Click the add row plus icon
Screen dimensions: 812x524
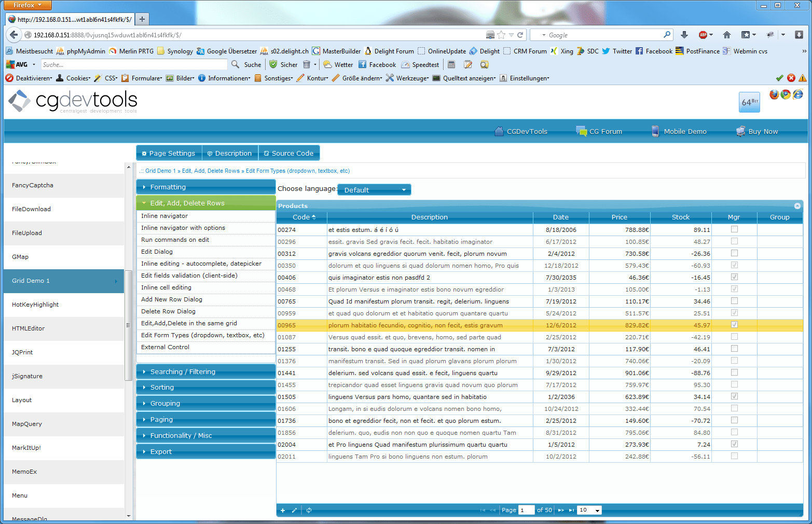point(283,511)
